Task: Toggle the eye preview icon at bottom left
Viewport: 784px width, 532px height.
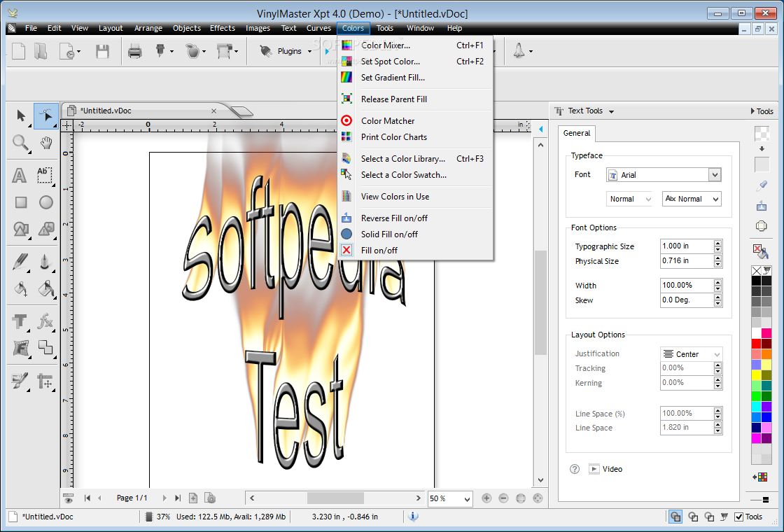Action: pos(69,498)
